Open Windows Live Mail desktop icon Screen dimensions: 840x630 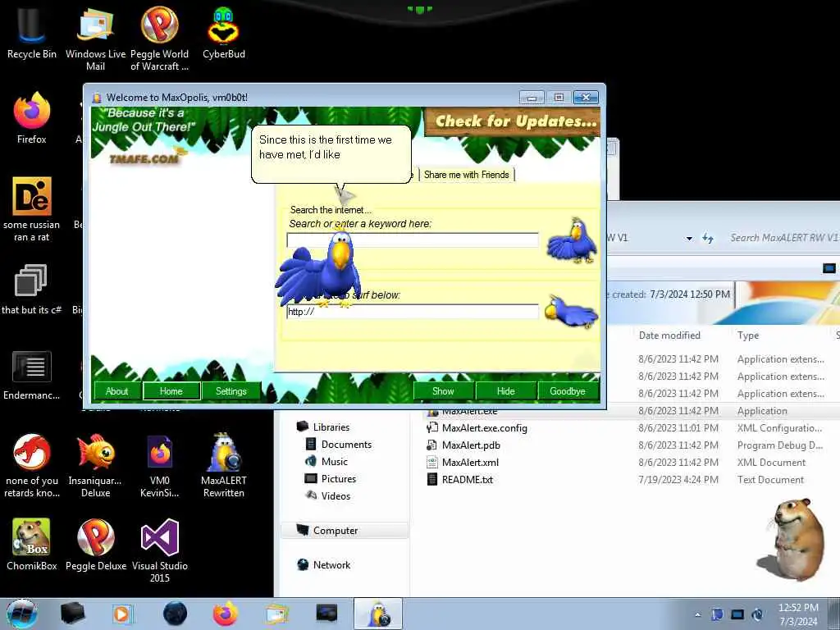point(95,39)
